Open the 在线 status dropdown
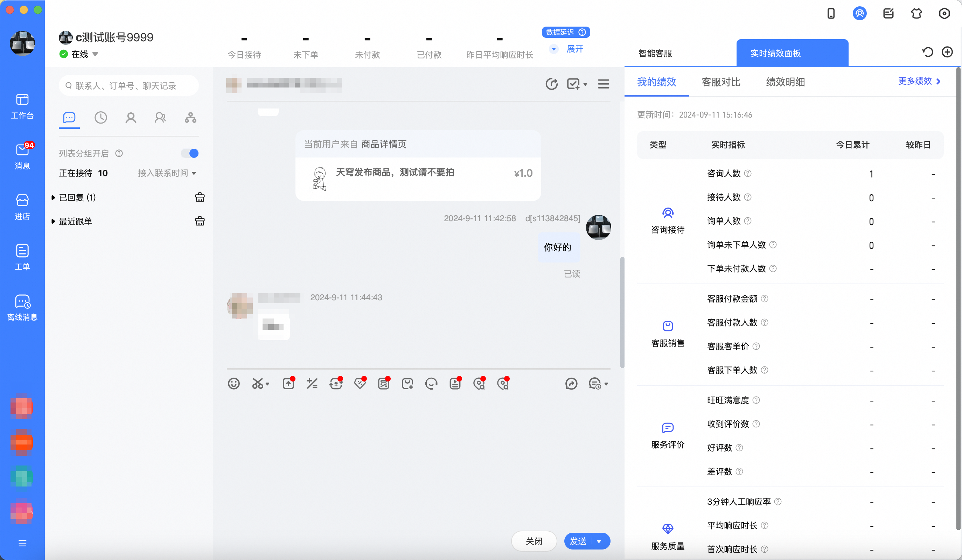 pos(96,54)
